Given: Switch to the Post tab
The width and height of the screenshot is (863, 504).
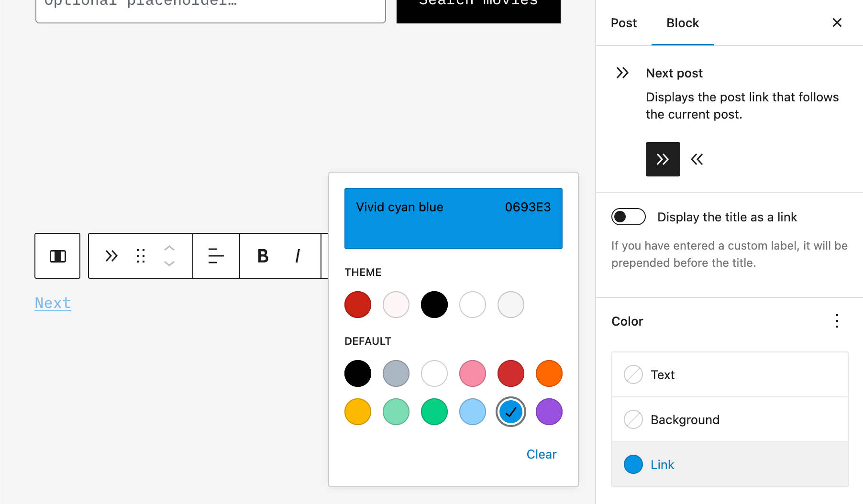Looking at the screenshot, I should tap(623, 22).
